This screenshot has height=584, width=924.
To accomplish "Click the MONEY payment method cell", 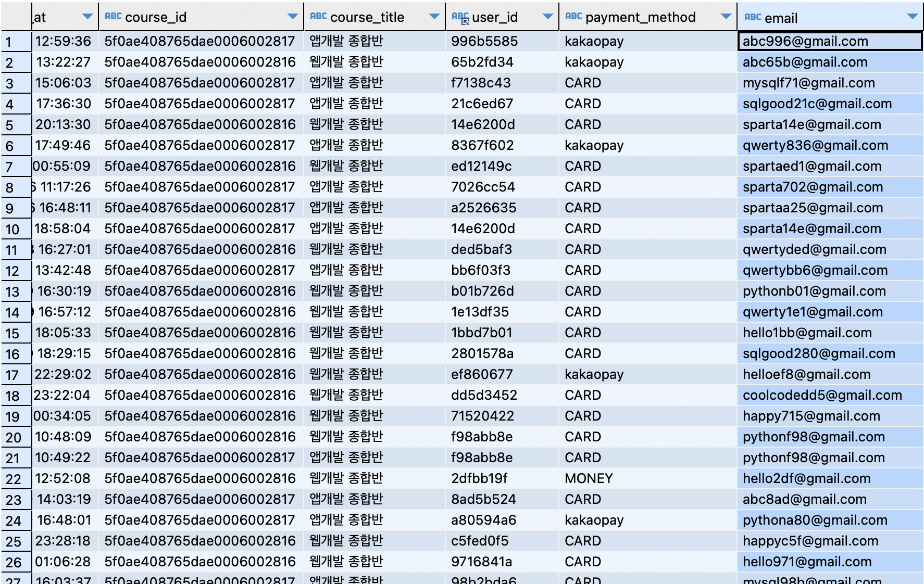I will click(648, 478).
